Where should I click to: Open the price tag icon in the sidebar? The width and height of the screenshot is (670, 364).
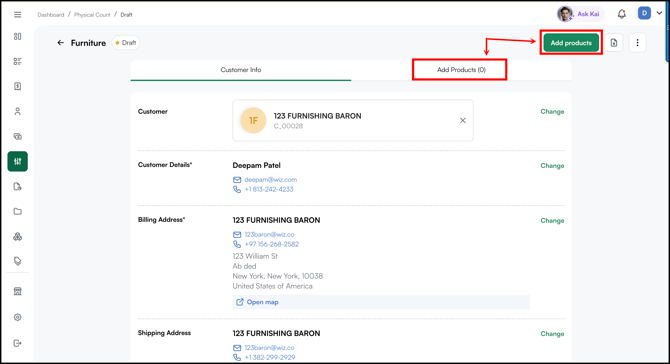tap(18, 261)
